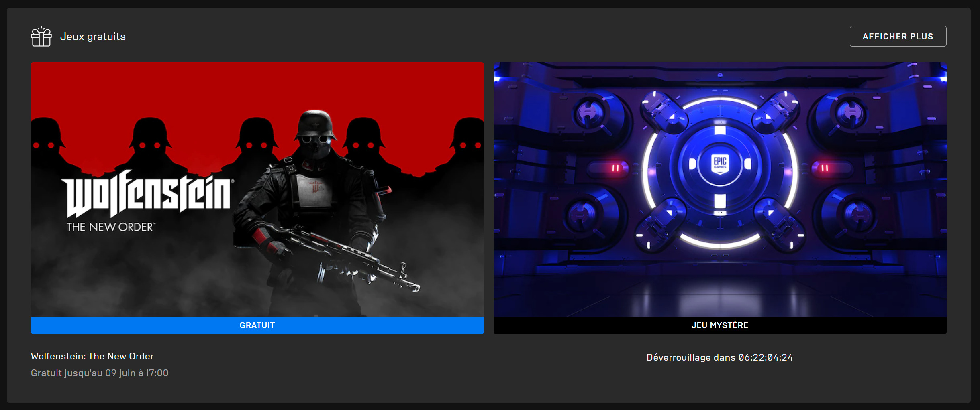Click the red indicator light right of the vault door
This screenshot has height=410, width=980.
click(x=824, y=168)
